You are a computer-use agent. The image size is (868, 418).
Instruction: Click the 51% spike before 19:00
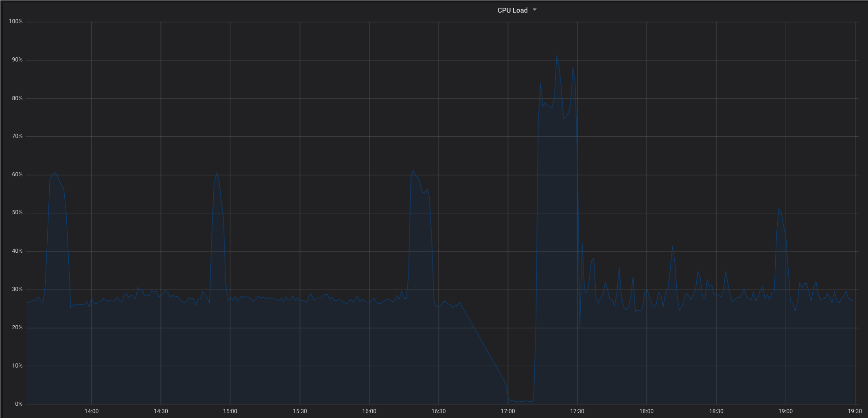point(779,209)
